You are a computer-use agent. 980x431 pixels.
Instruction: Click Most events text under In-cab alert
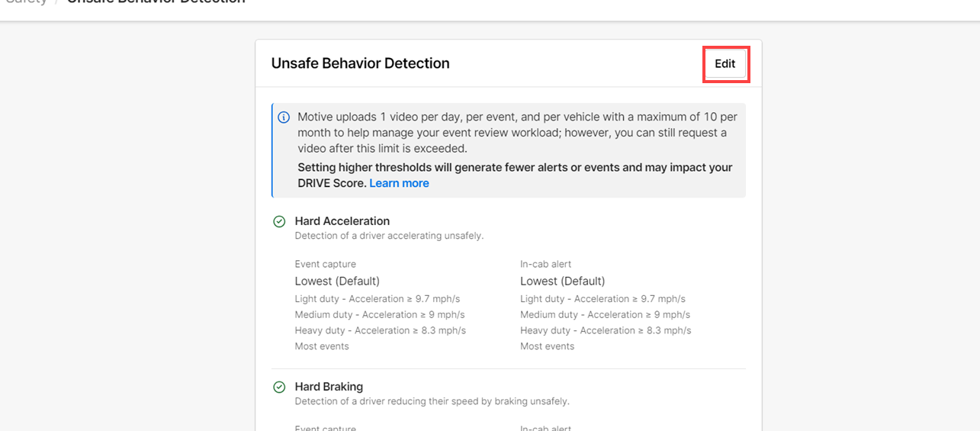click(547, 346)
